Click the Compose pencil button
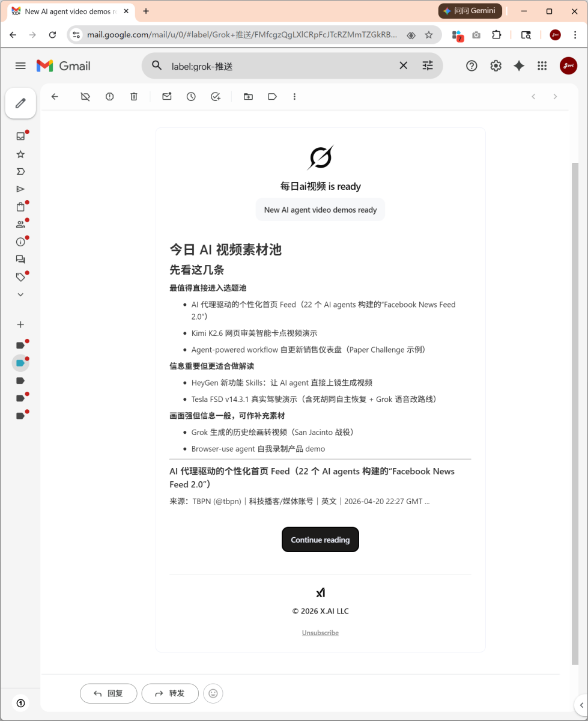The image size is (588, 721). click(20, 103)
